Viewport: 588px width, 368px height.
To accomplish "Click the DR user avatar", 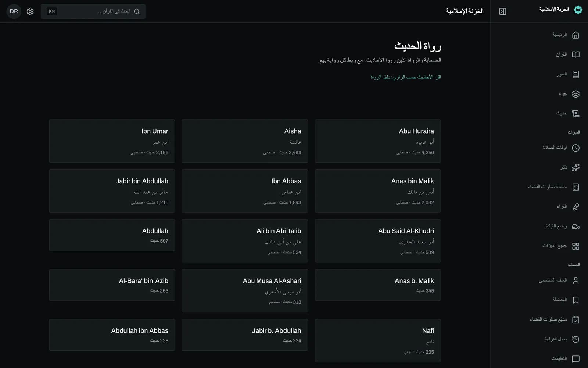I will pos(14,11).
